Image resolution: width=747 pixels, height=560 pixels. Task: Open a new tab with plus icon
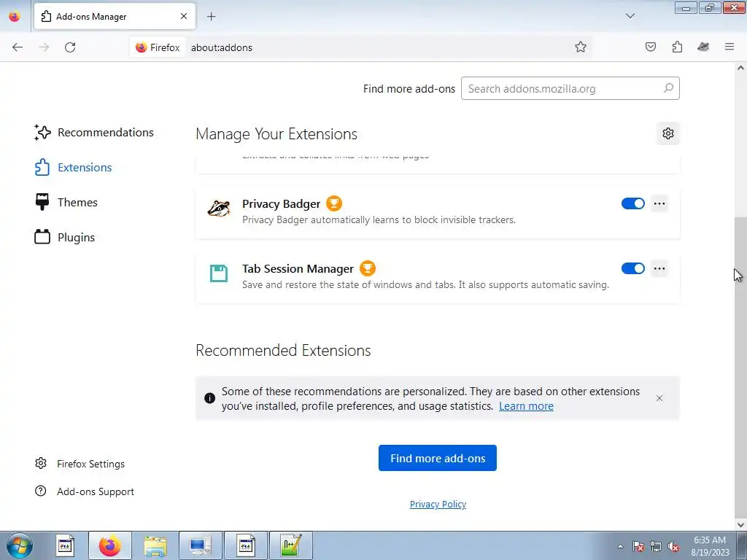pyautogui.click(x=211, y=17)
